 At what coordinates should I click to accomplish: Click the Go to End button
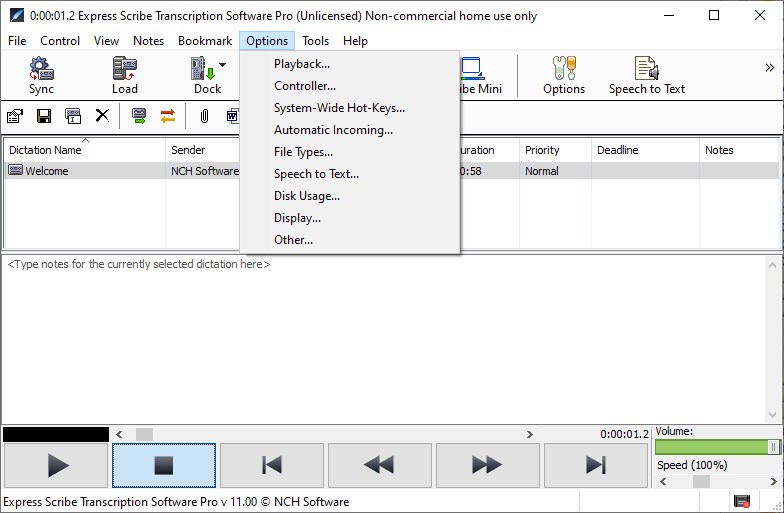(596, 465)
